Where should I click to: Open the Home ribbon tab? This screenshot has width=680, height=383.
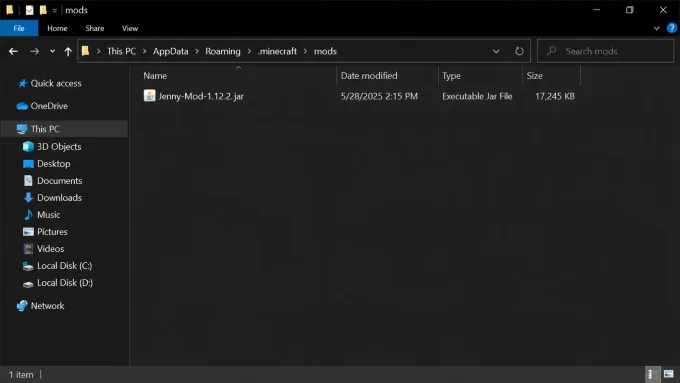(x=57, y=28)
